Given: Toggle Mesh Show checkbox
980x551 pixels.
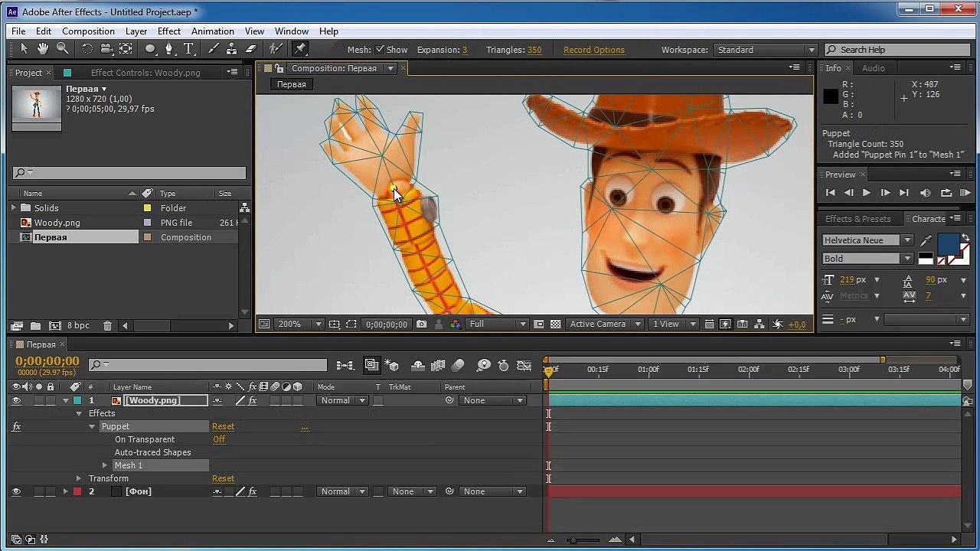Looking at the screenshot, I should (380, 50).
